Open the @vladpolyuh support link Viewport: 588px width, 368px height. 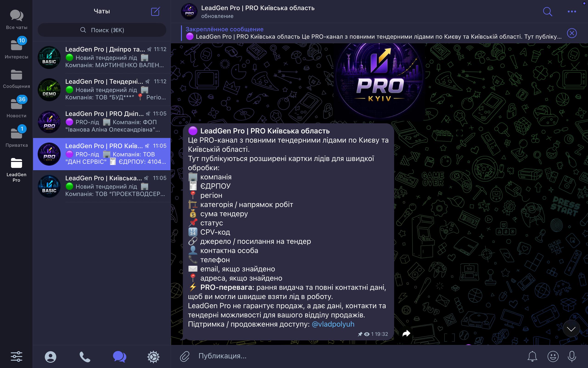click(333, 324)
